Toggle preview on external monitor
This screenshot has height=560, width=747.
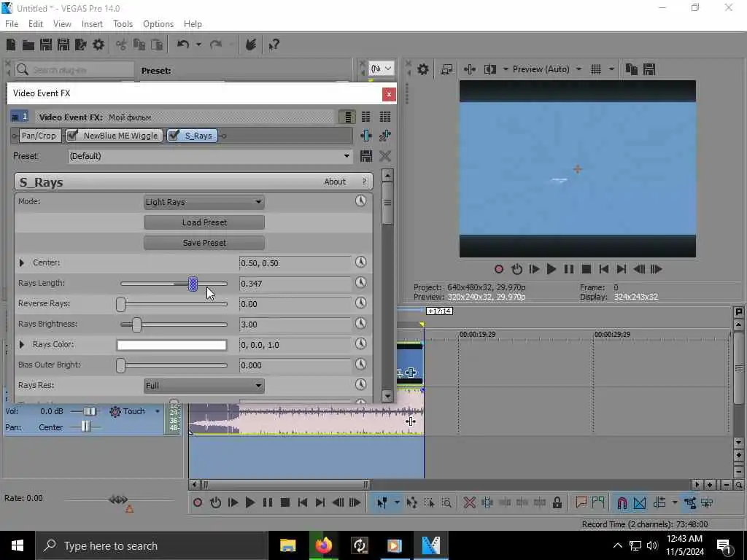[x=446, y=69]
